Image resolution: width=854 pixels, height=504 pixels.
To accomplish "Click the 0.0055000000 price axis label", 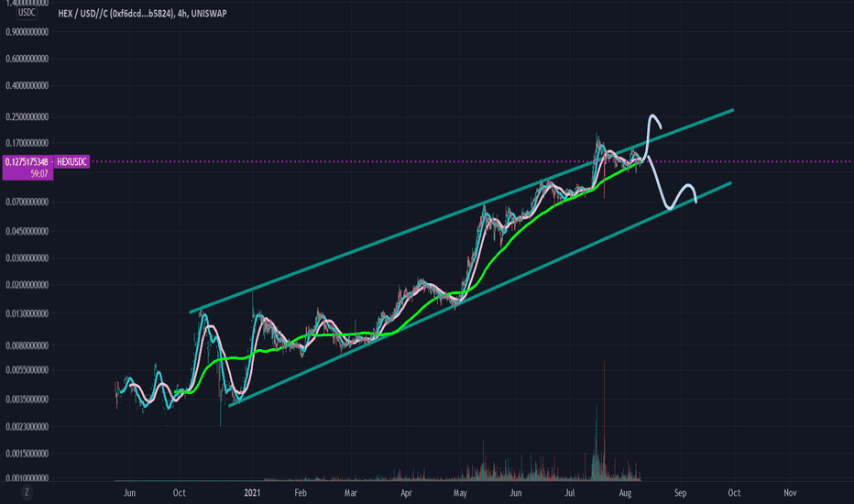I will click(27, 369).
